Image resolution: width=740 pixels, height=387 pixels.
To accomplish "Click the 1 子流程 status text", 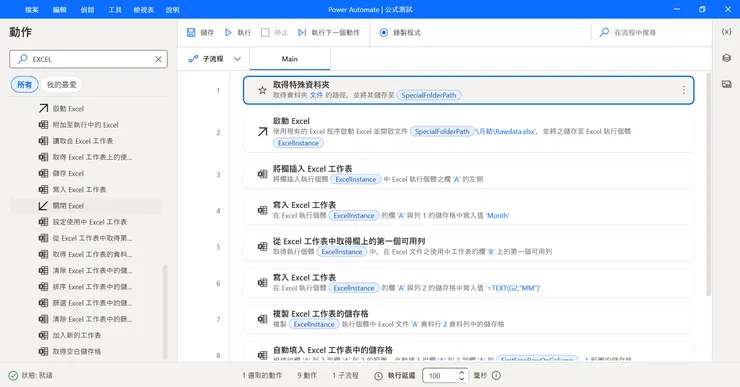I will tap(345, 376).
